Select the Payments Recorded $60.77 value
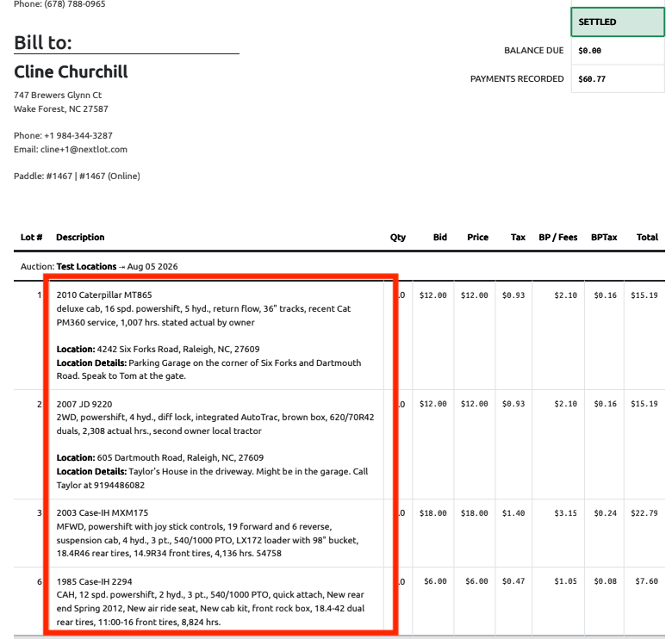This screenshot has width=672, height=639. pyautogui.click(x=592, y=79)
